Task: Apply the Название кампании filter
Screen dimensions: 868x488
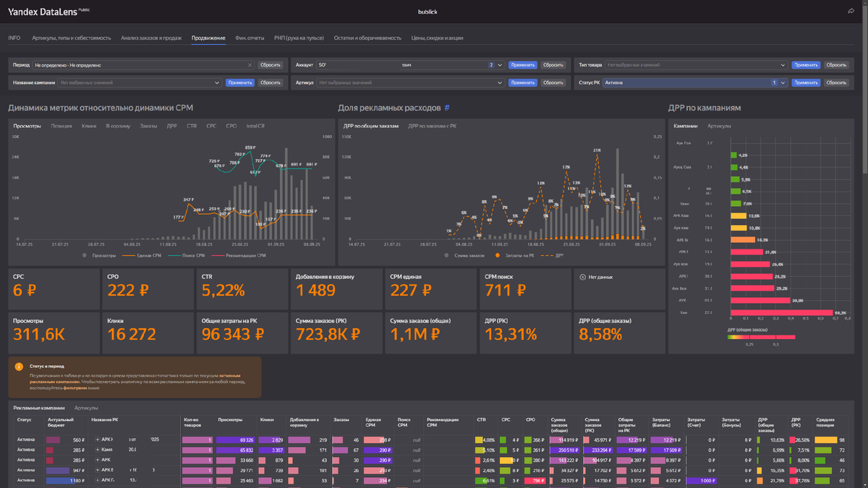Action: 240,82
